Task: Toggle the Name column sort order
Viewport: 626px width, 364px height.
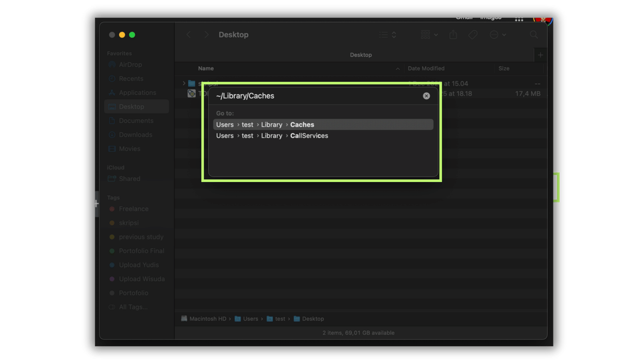Action: [x=206, y=68]
